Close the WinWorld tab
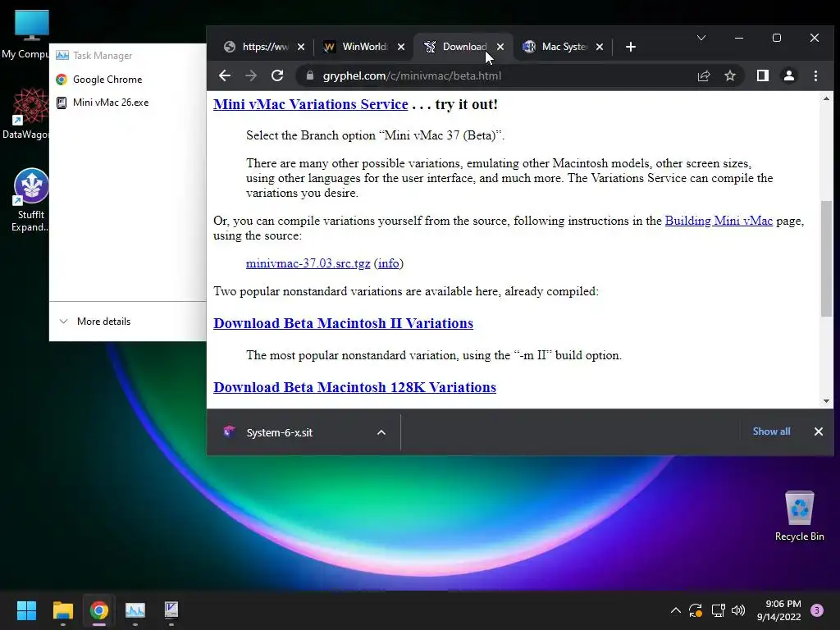The width and height of the screenshot is (840, 630). pyautogui.click(x=400, y=47)
